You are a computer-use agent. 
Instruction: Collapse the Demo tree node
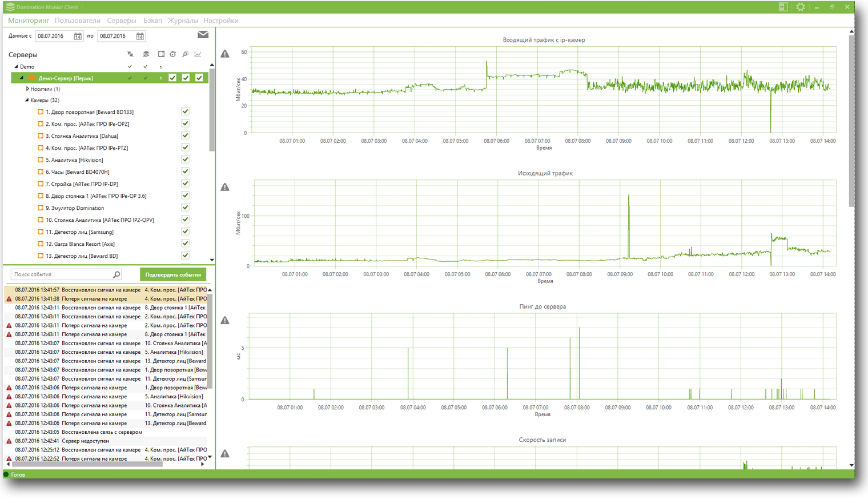tap(16, 67)
